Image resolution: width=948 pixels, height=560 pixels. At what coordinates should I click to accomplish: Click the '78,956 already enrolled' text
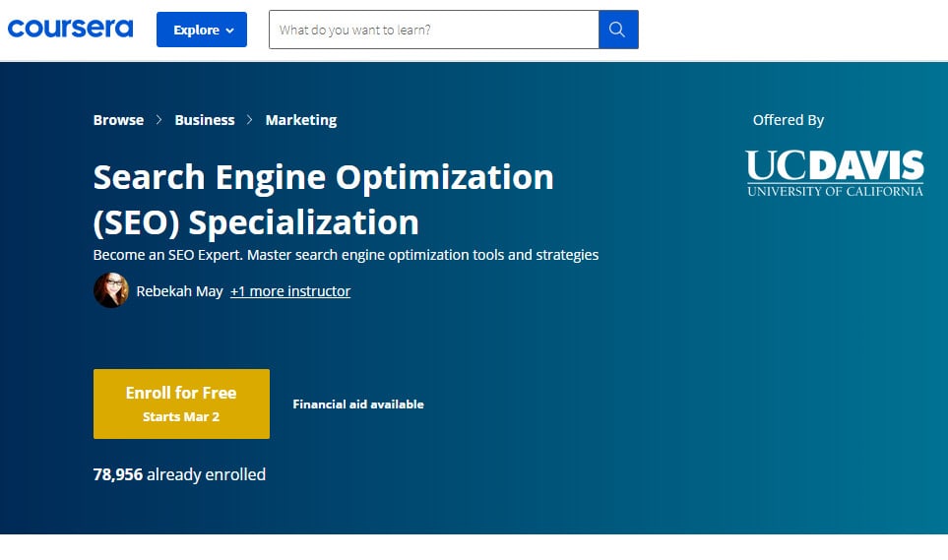tap(179, 474)
